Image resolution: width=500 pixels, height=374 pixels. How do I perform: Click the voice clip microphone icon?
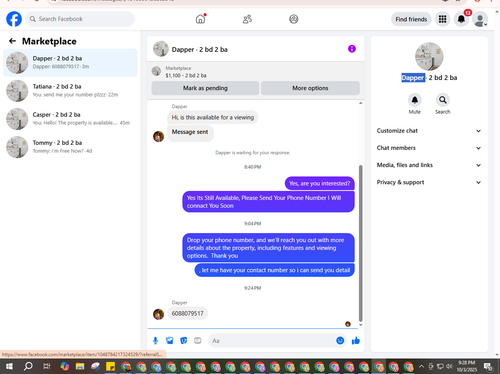tap(155, 341)
